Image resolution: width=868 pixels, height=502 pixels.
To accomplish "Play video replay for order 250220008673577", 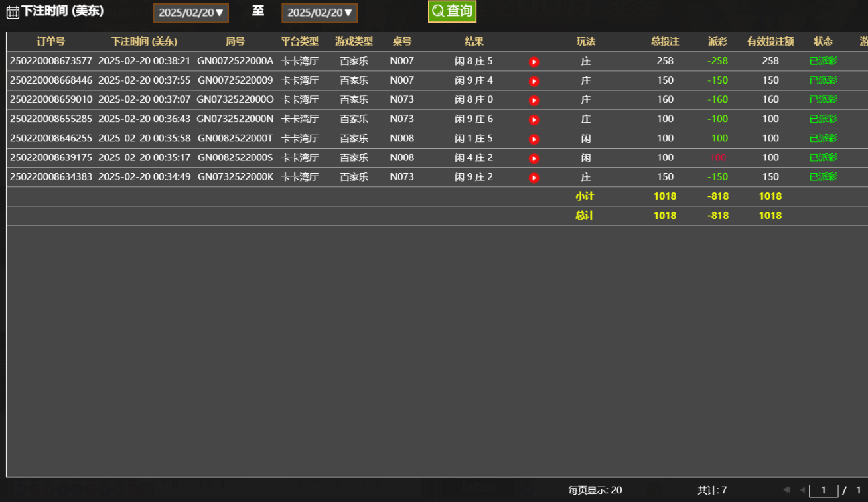I will pos(534,62).
